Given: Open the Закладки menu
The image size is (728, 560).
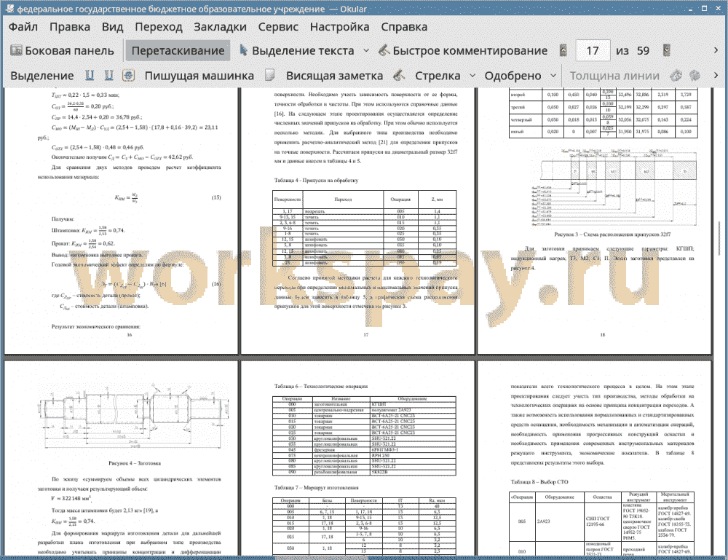Looking at the screenshot, I should click(x=220, y=27).
